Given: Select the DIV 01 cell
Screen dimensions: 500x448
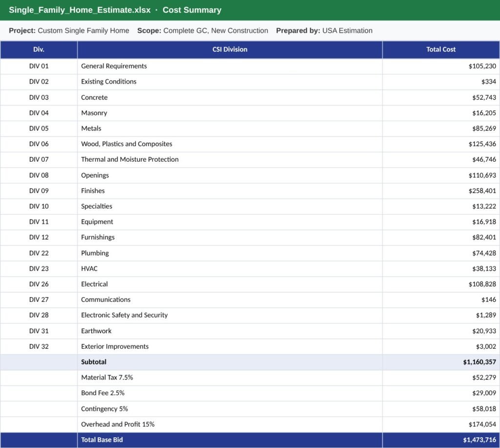Looking at the screenshot, I should tap(39, 66).
